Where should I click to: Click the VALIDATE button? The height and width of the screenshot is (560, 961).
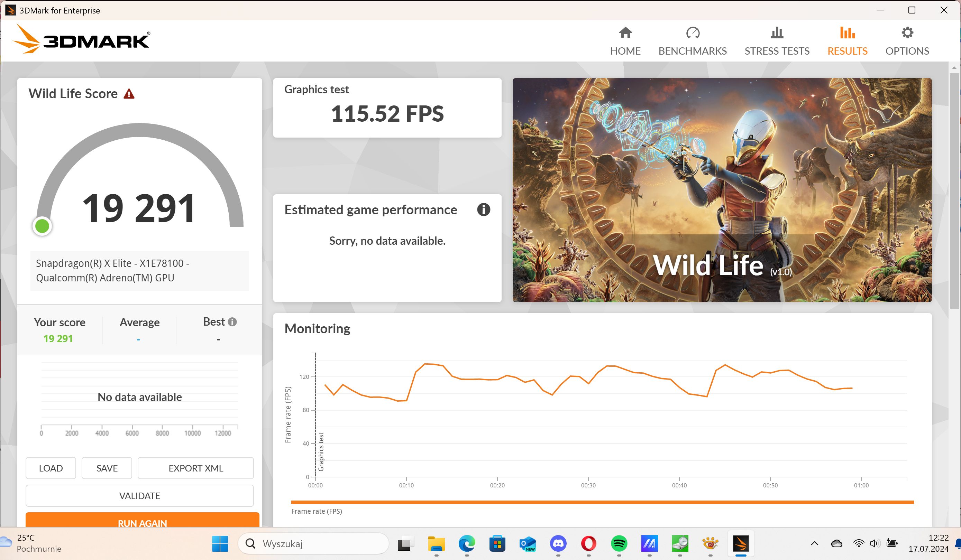click(139, 495)
